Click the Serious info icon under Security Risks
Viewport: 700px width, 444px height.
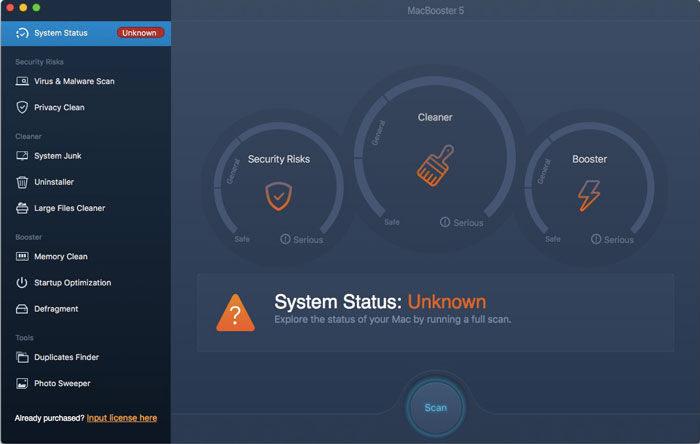pyautogui.click(x=285, y=239)
